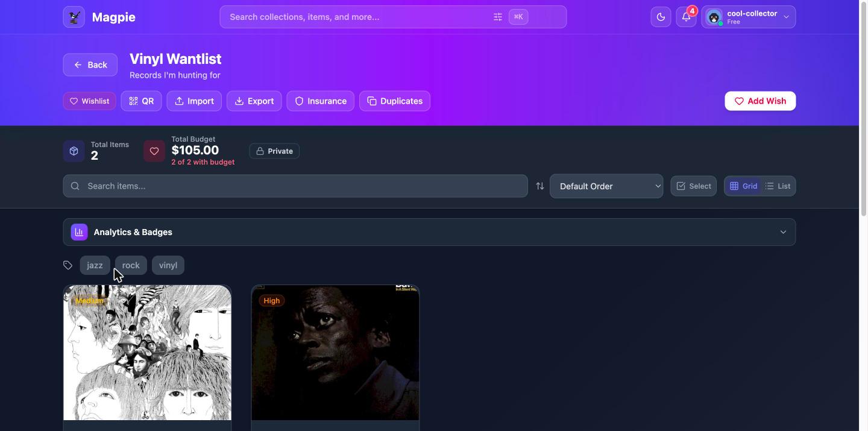Open the QR code option
The height and width of the screenshot is (431, 868).
tap(142, 101)
